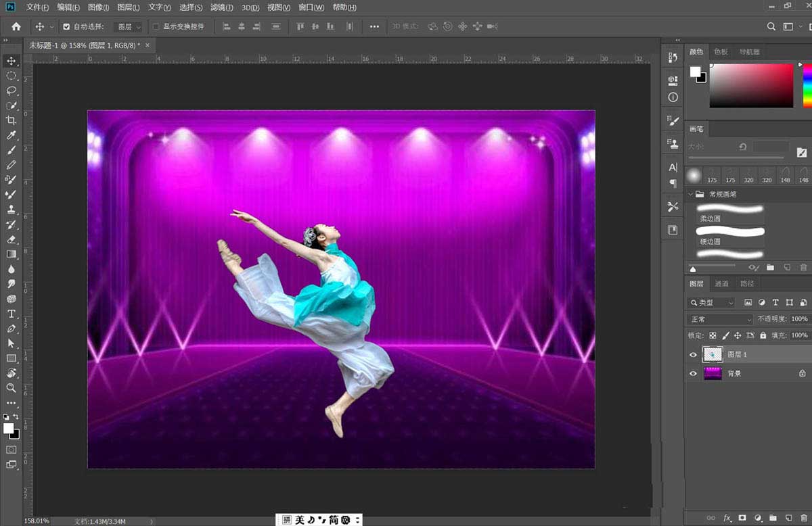Open the search magnifier icon top right
The width and height of the screenshot is (812, 526).
pyautogui.click(x=771, y=26)
